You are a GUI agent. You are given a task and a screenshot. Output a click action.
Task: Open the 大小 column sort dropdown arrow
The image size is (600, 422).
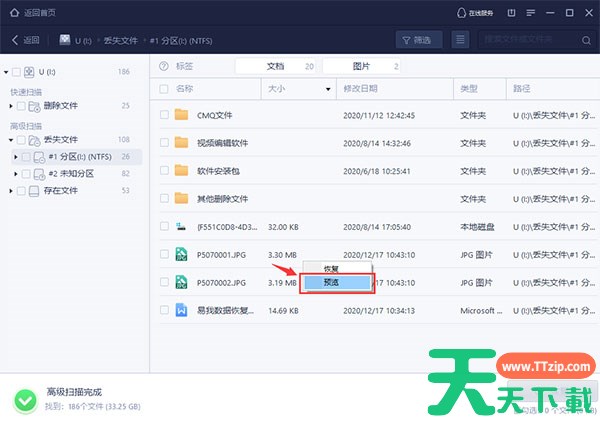tap(329, 89)
